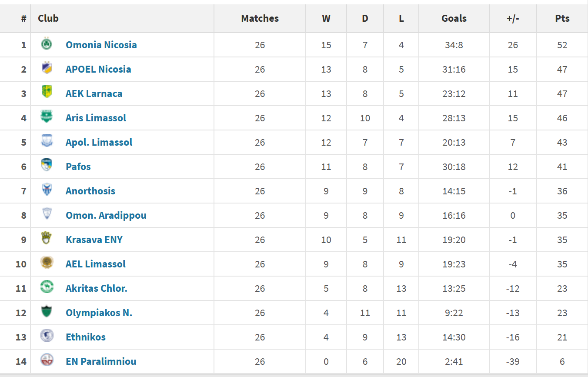
Task: Sort table by the Pts column header
Action: [x=562, y=18]
